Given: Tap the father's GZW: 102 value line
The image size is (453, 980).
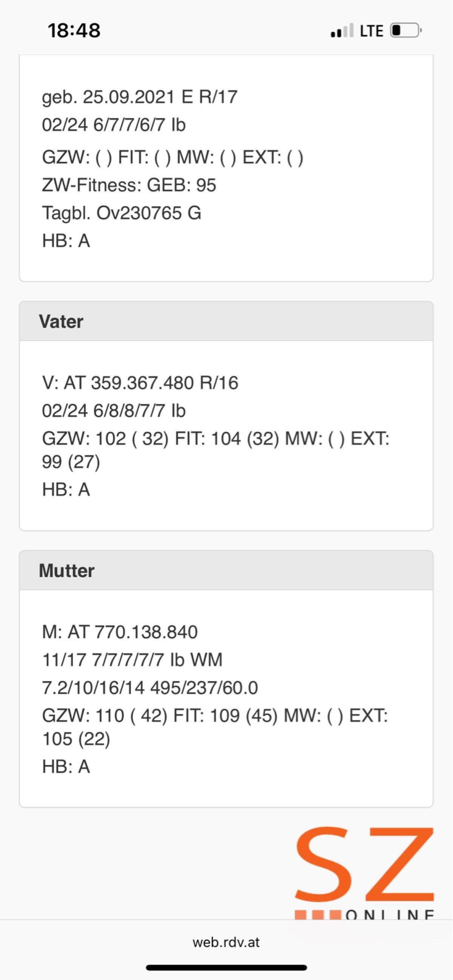Looking at the screenshot, I should [x=215, y=439].
